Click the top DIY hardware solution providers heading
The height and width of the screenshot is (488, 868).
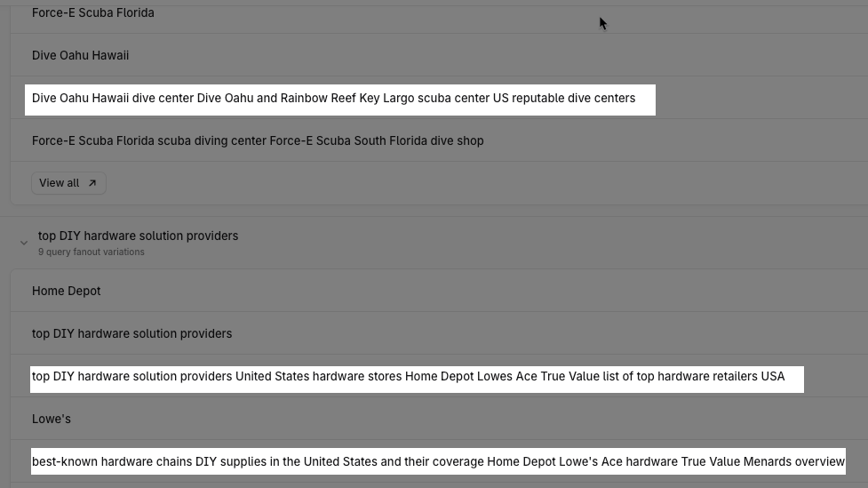point(138,236)
